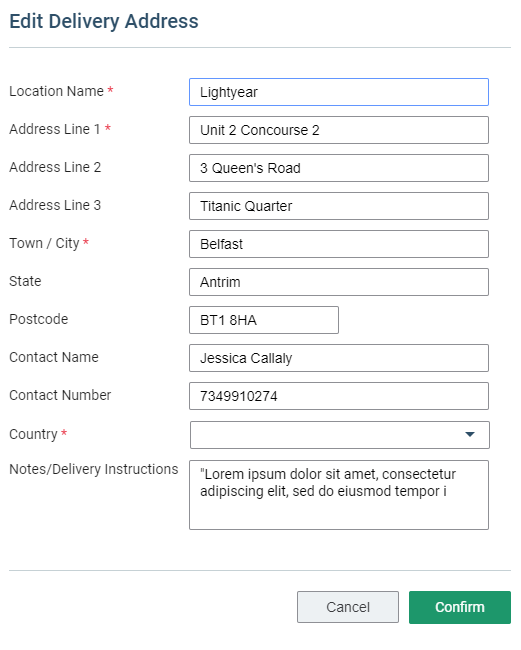This screenshot has height=650, width=521.
Task: Edit the Notes/Delivery Instructions textarea
Action: pos(339,495)
